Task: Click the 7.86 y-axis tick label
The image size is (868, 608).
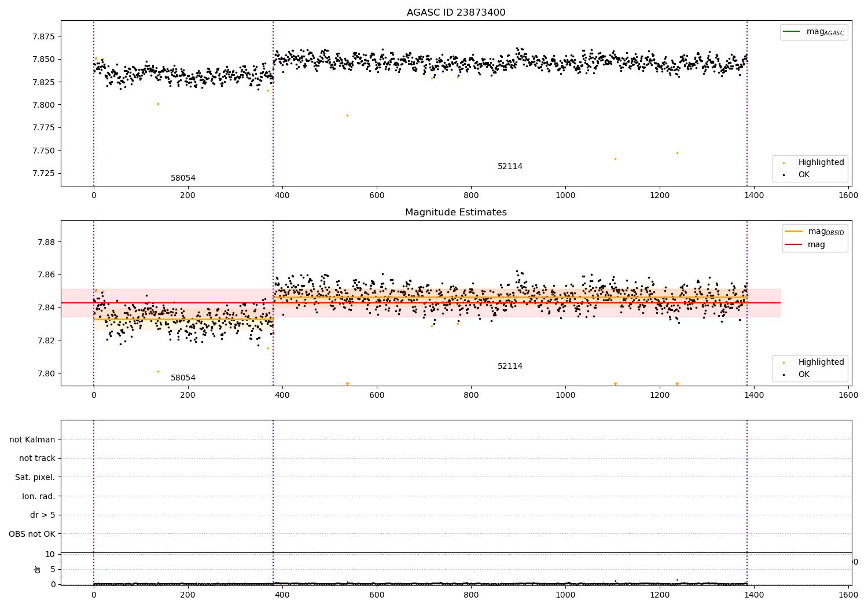Action: tap(46, 275)
